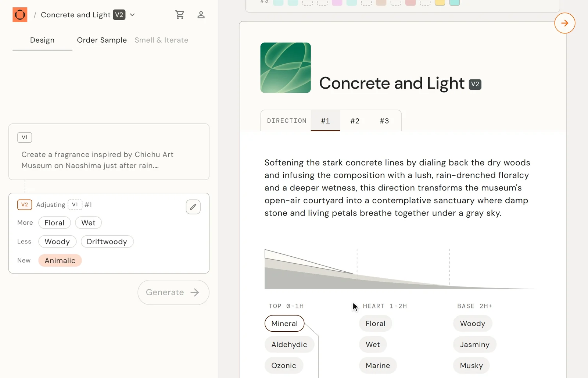Click the "DIRECTION" label
The height and width of the screenshot is (378, 588).
click(x=287, y=121)
